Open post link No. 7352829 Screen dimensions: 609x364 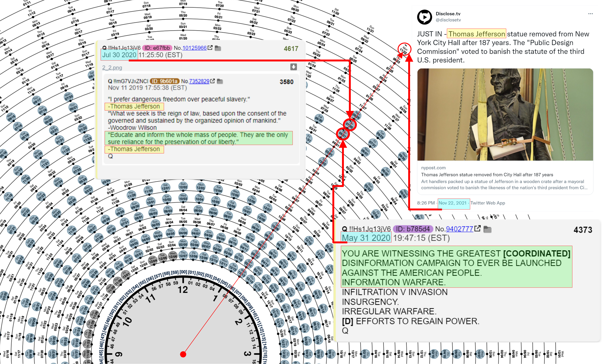coord(199,81)
